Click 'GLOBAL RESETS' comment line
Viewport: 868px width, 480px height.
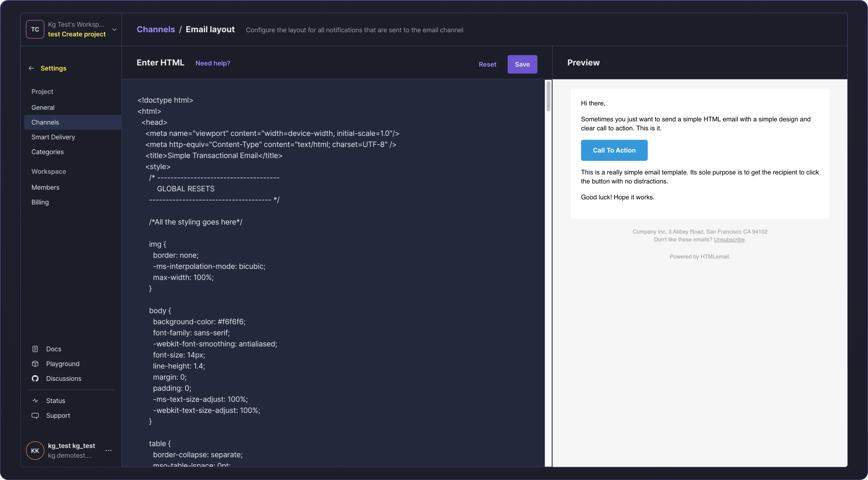(x=186, y=189)
